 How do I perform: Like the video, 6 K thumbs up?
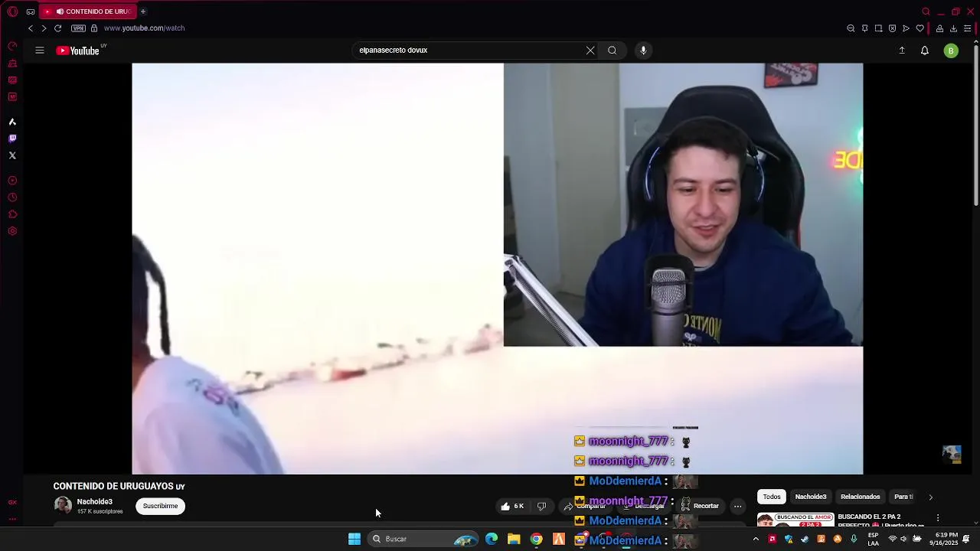(512, 506)
